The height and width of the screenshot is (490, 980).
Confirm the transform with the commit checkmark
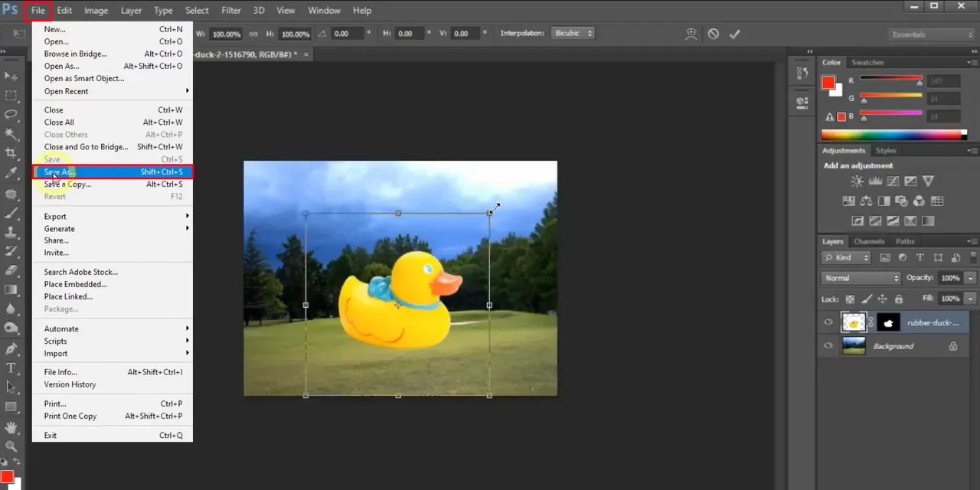(735, 33)
